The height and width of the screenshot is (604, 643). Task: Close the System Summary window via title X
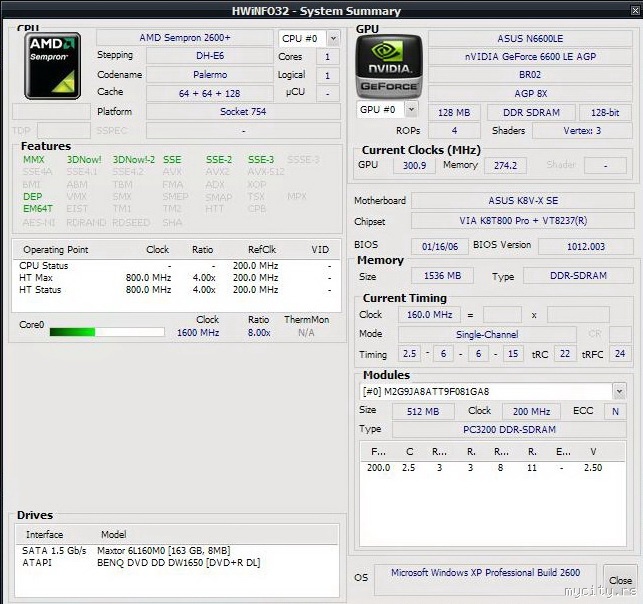(x=635, y=11)
